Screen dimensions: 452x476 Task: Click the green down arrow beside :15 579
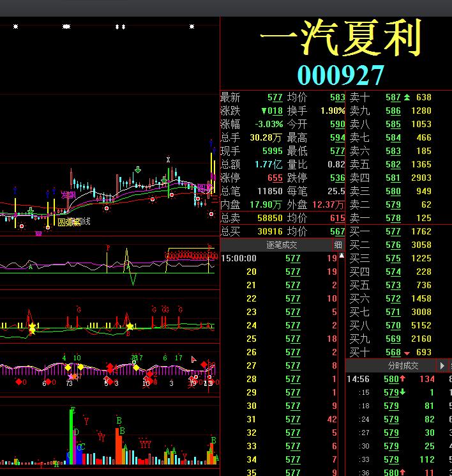click(x=402, y=392)
